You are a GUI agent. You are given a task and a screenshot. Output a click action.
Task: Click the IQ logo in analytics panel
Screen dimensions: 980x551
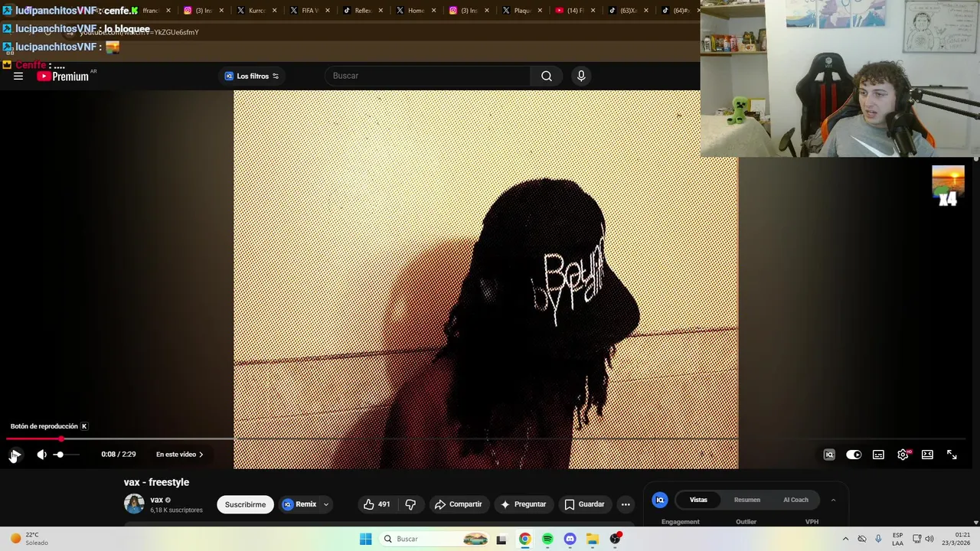(x=660, y=500)
